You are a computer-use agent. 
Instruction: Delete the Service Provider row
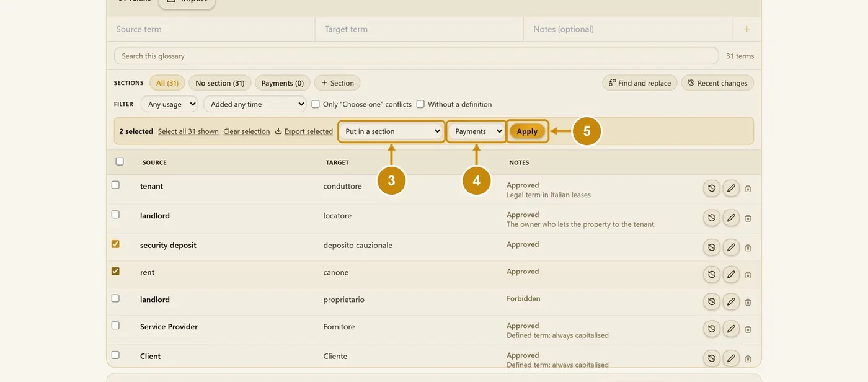[748, 329]
